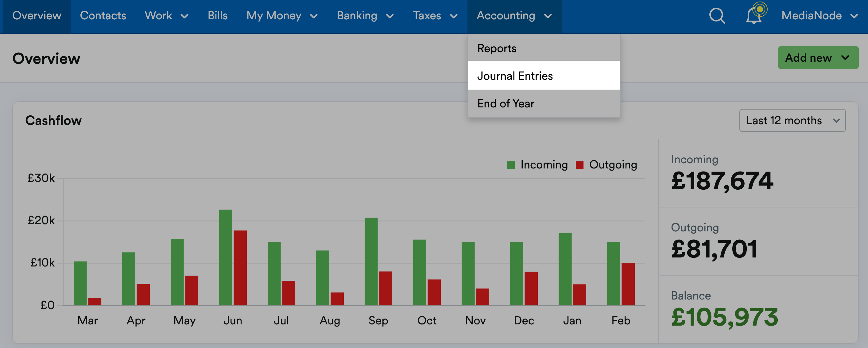Image resolution: width=868 pixels, height=348 pixels.
Task: View notifications via the bell icon
Action: [x=754, y=16]
